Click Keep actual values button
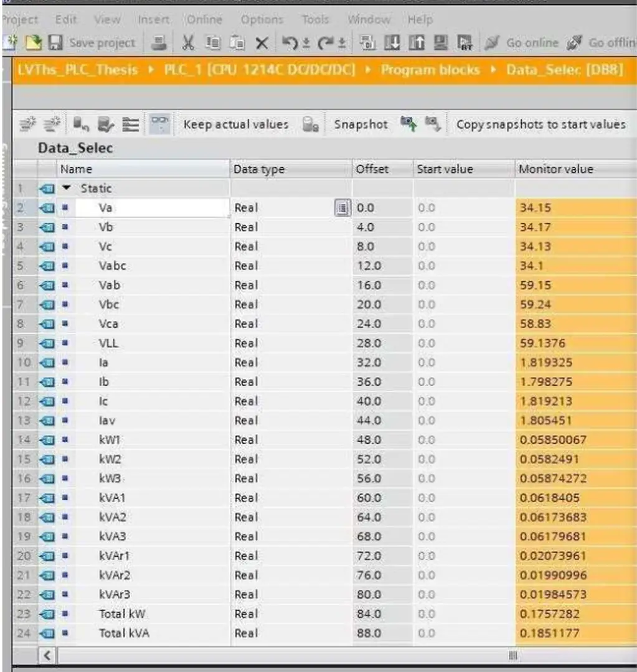Image resolution: width=637 pixels, height=672 pixels. [236, 124]
